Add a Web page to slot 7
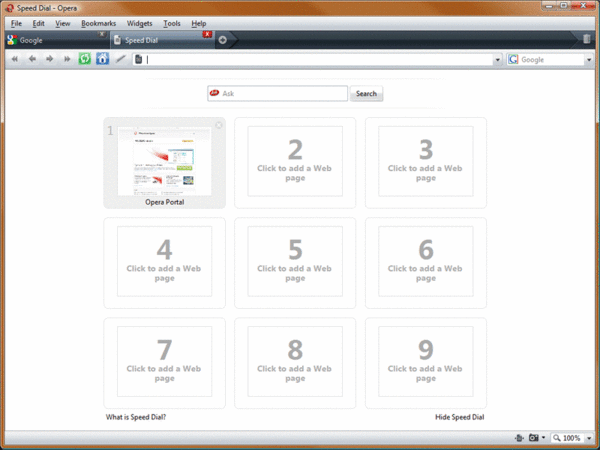Image resolution: width=600 pixels, height=450 pixels. [x=165, y=362]
